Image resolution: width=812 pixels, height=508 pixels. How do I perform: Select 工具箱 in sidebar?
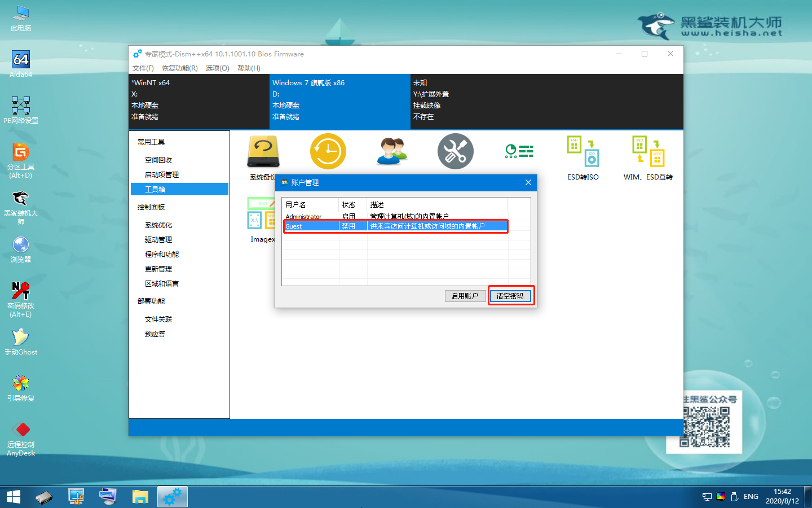coord(179,189)
